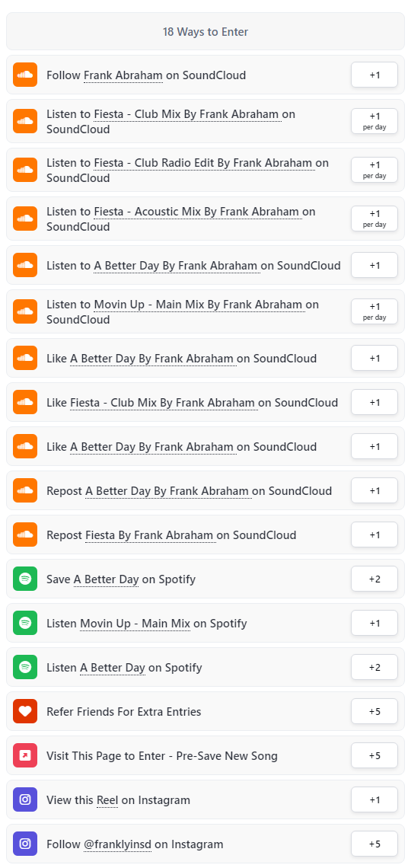This screenshot has width=411, height=868.
Task: Claim +2 for Save A Better Day on Spotify
Action: coord(374,579)
